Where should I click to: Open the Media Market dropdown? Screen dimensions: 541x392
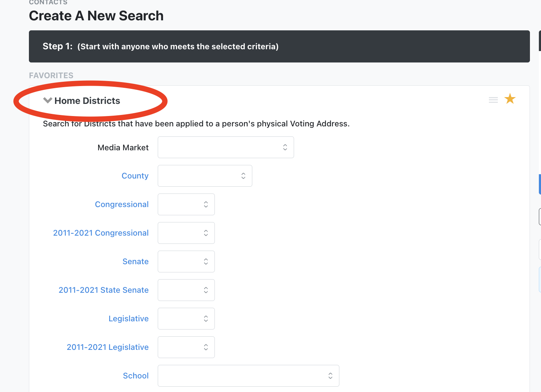click(226, 147)
